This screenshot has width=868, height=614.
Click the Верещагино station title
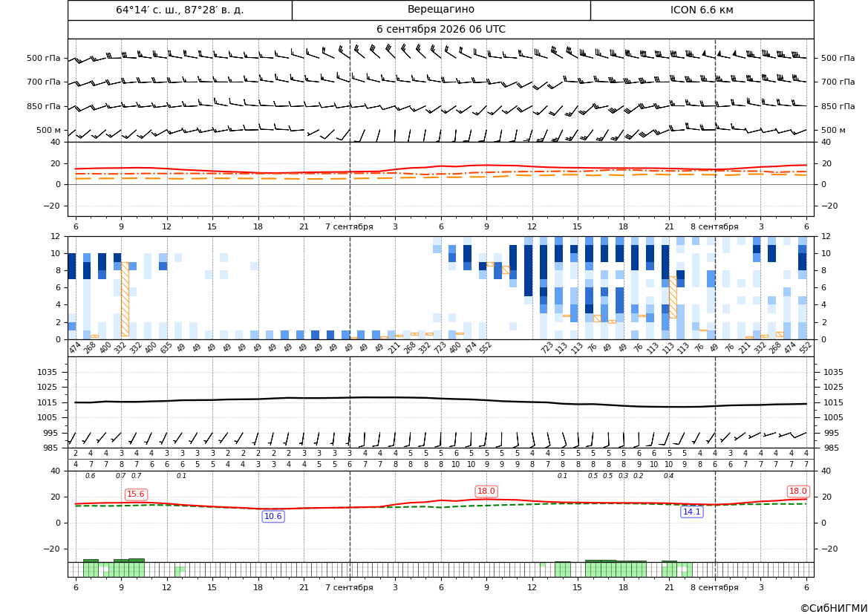(x=440, y=10)
